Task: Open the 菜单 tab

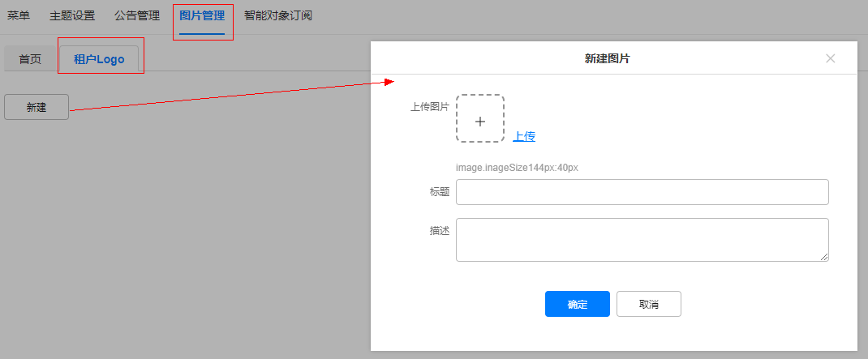Action: click(x=19, y=15)
